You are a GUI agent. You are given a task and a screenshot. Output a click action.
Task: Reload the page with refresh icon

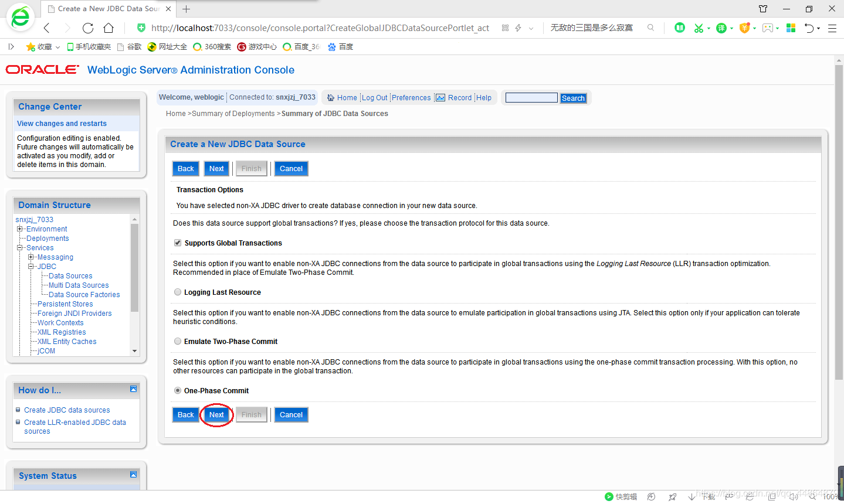[88, 28]
